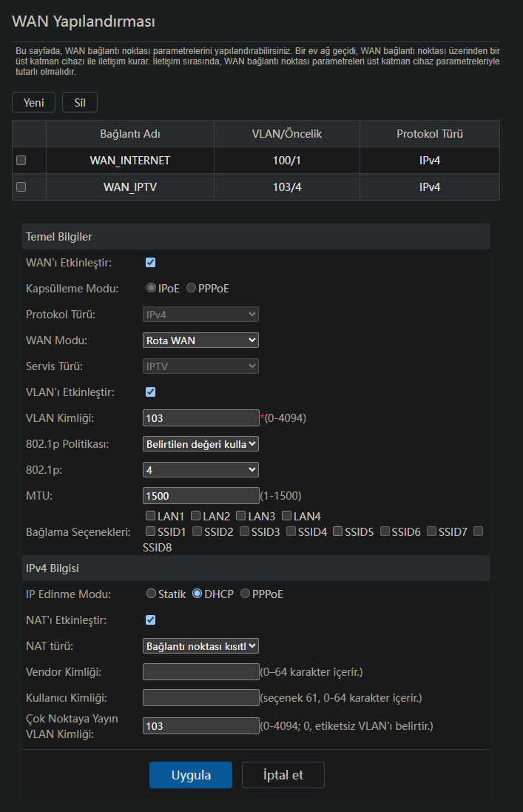Click the Uygula button
Image resolution: width=523 pixels, height=812 pixels.
(x=191, y=775)
